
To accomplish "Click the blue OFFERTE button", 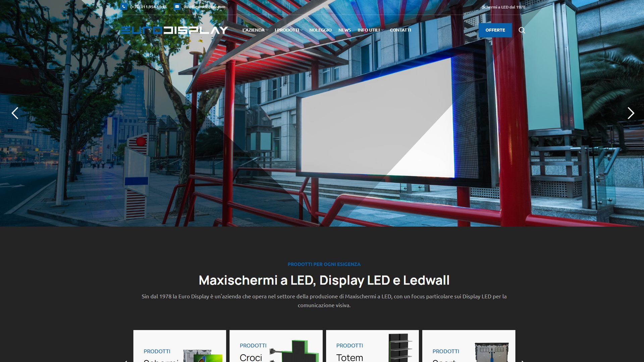I will [x=495, y=30].
